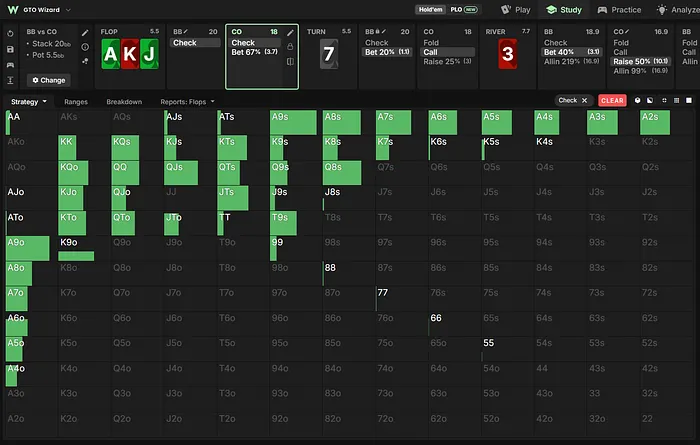Select the AA hand cell

[x=31, y=123]
